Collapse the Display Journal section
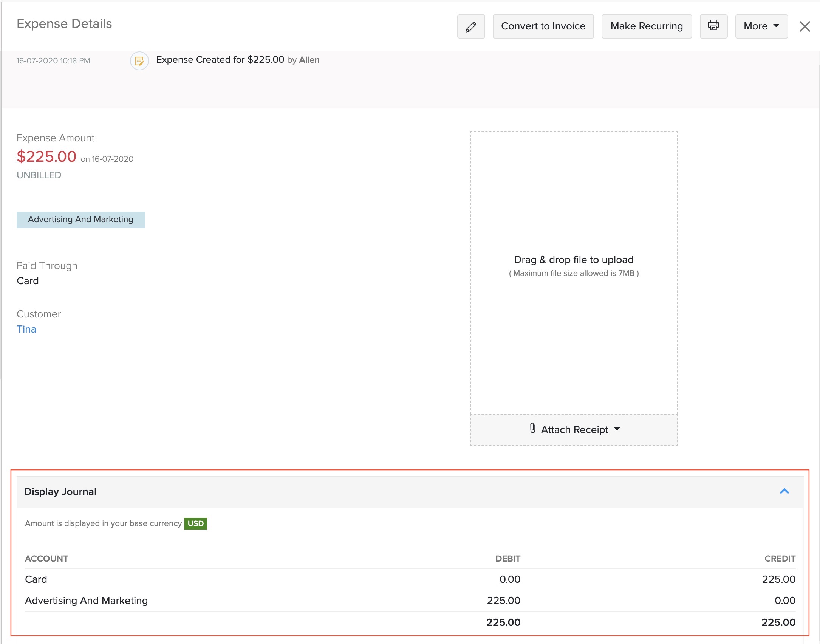The height and width of the screenshot is (644, 820). click(784, 491)
